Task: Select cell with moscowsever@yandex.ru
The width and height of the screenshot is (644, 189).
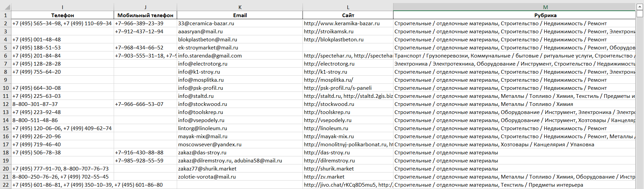Action: point(240,144)
